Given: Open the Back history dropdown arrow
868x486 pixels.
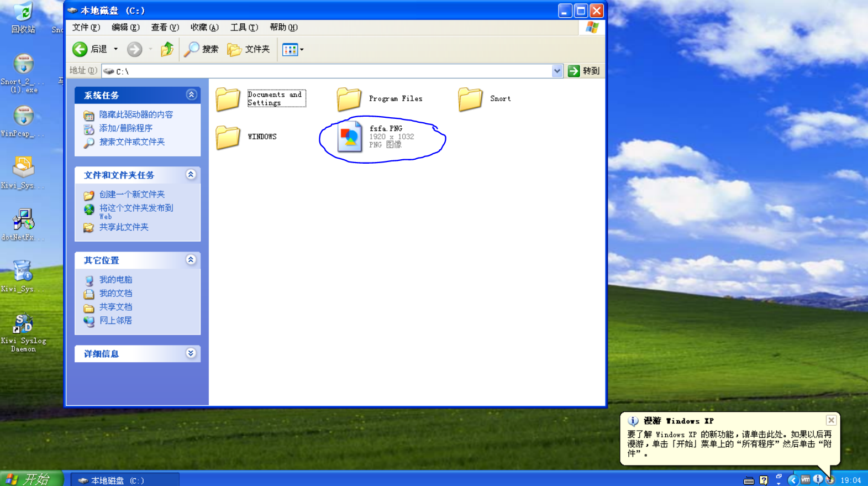Looking at the screenshot, I should point(115,49).
